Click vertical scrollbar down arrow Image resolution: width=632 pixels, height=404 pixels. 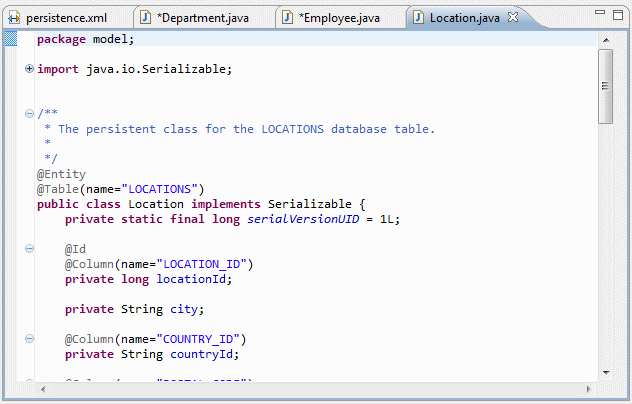606,373
